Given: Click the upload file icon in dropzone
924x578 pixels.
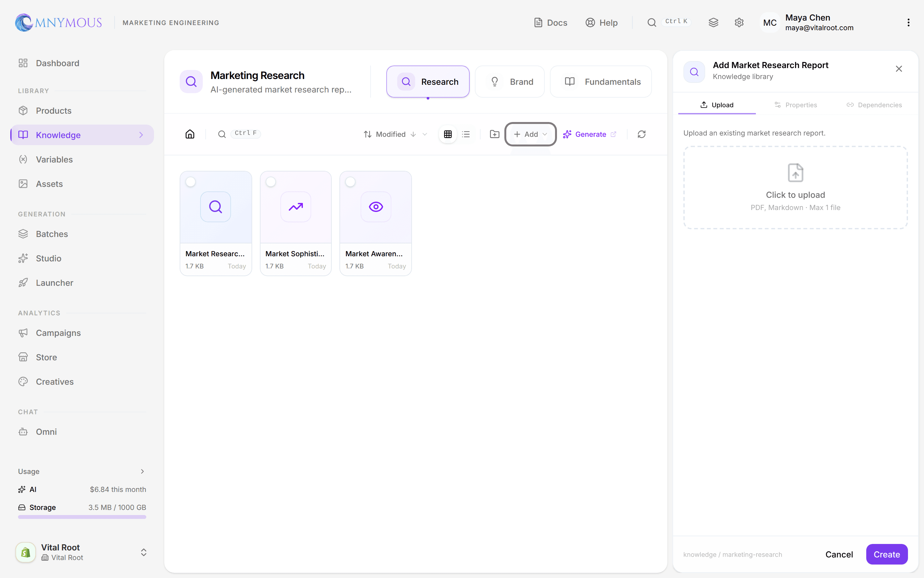Looking at the screenshot, I should pos(795,173).
